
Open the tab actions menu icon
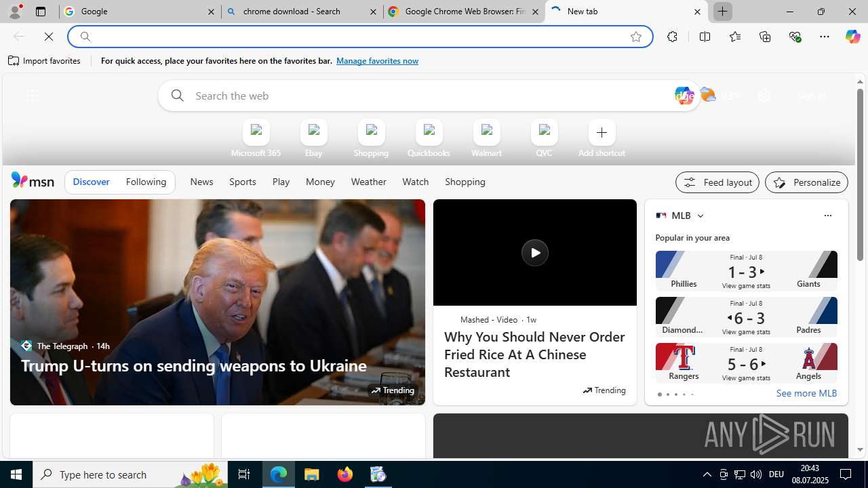[41, 12]
